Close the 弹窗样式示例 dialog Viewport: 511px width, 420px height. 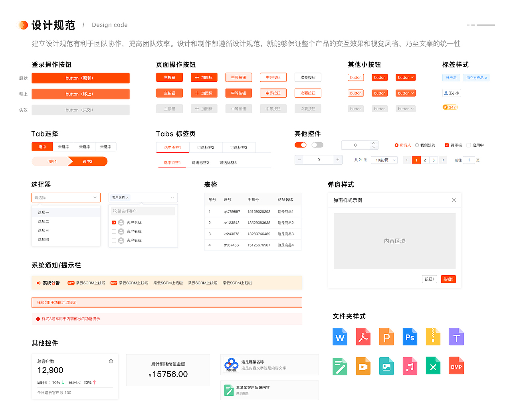click(454, 200)
